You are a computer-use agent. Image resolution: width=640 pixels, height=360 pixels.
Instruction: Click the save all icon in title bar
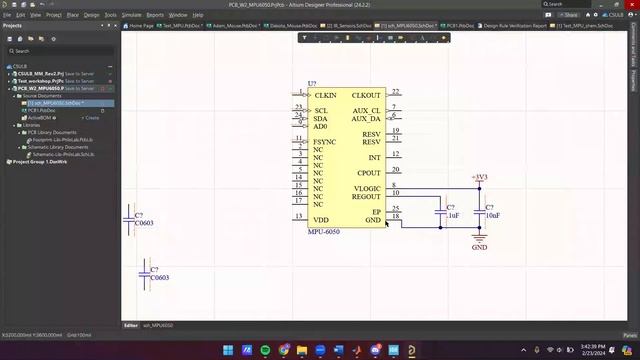pyautogui.click(x=23, y=4)
